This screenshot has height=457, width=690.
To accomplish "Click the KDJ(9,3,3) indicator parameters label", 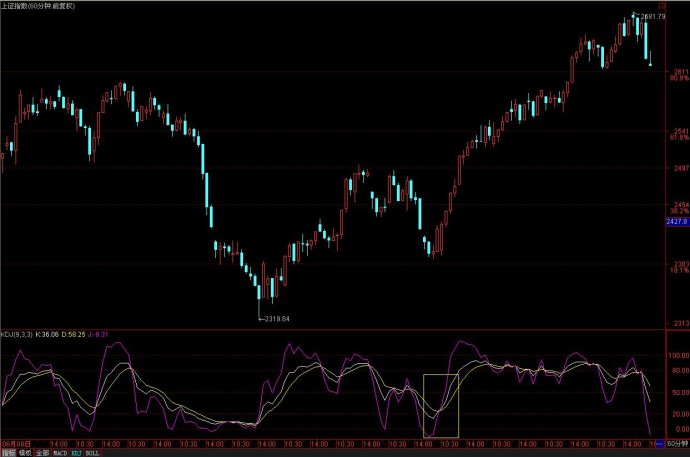I will click(17, 334).
